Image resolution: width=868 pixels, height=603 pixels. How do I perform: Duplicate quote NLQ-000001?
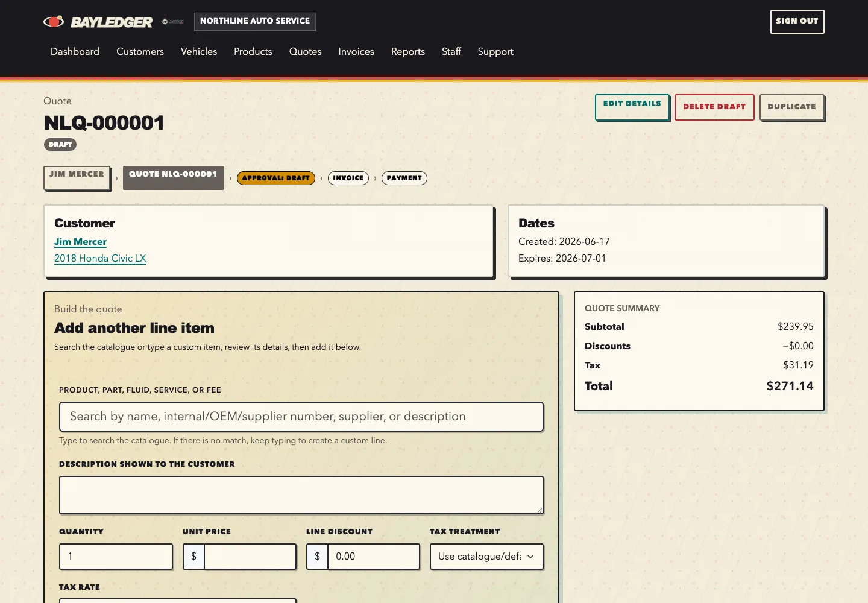coord(792,107)
